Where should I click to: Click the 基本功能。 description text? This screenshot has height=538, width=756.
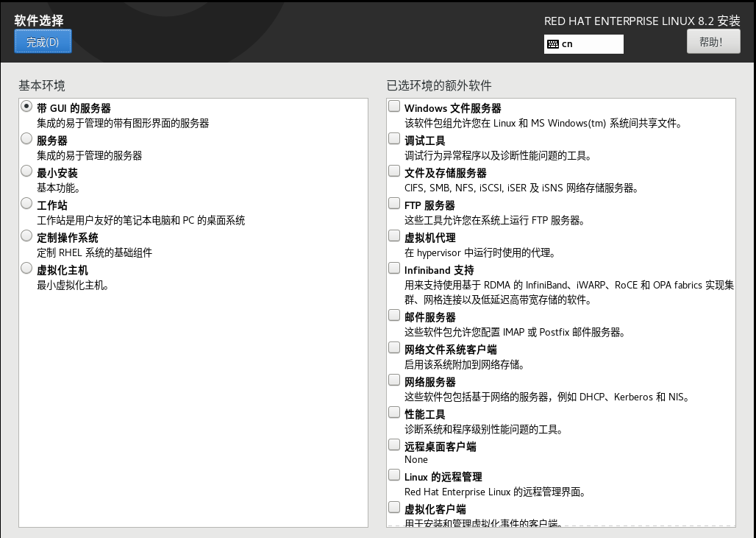tap(59, 188)
